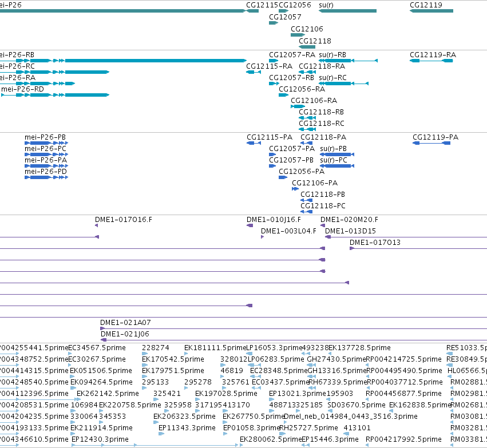
Task: Select mei-P26-RD transcript label
Action: [23, 89]
